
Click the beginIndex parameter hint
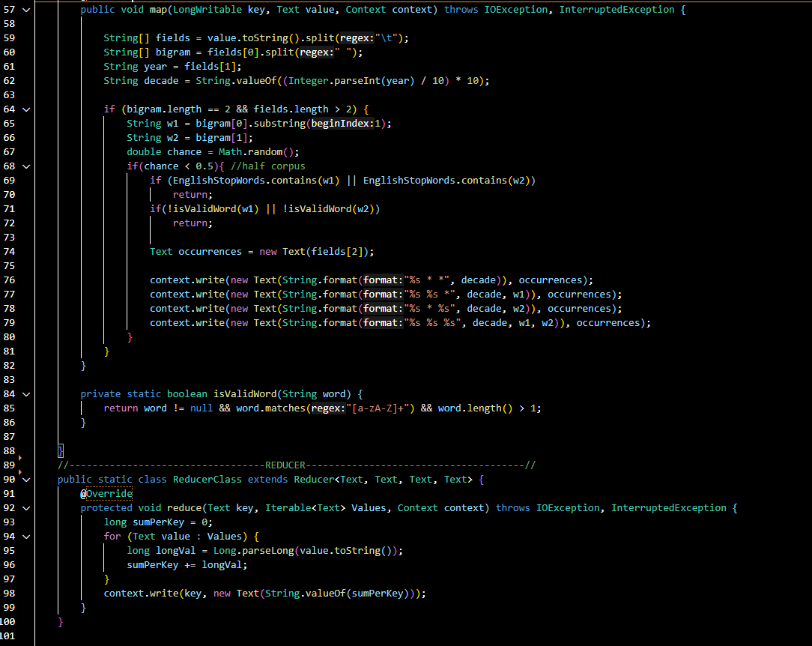(340, 124)
